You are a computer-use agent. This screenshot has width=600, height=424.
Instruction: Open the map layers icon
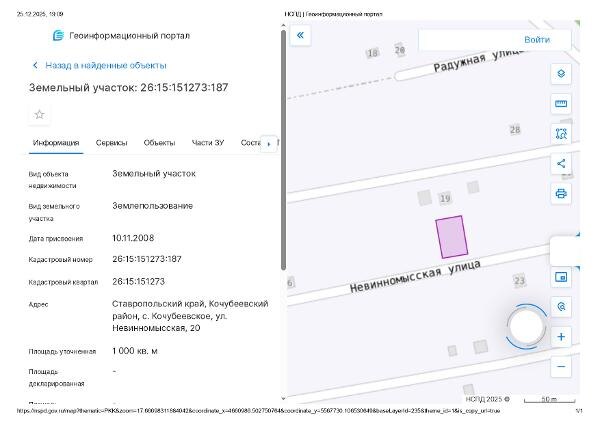point(561,73)
